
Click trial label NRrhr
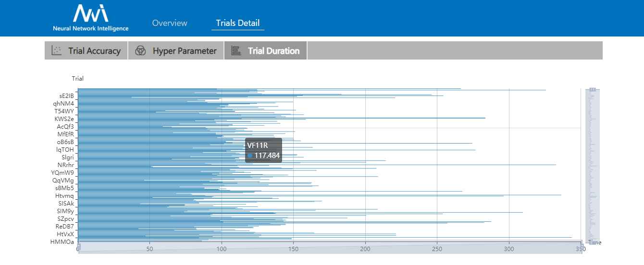tap(66, 165)
